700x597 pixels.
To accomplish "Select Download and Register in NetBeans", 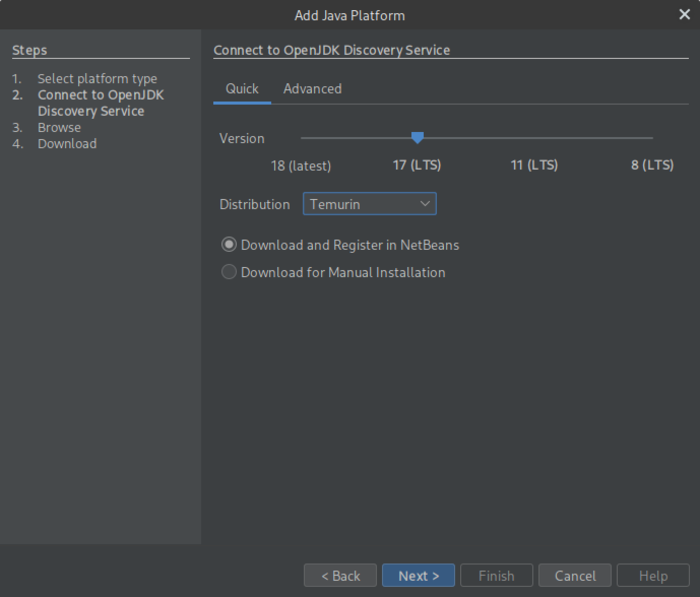I will (230, 245).
